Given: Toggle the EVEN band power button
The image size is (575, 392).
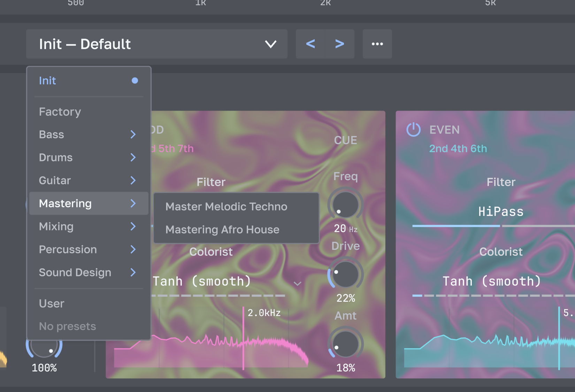Looking at the screenshot, I should coord(414,130).
